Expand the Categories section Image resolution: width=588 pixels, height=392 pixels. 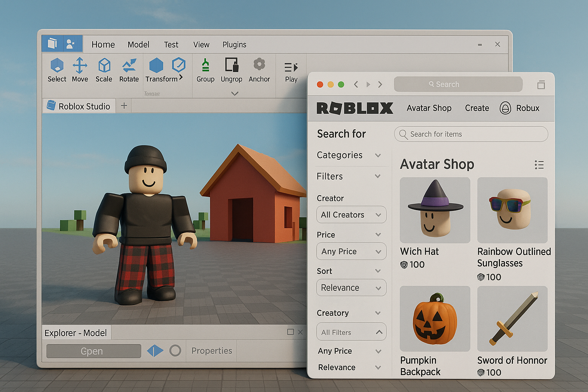(x=349, y=155)
